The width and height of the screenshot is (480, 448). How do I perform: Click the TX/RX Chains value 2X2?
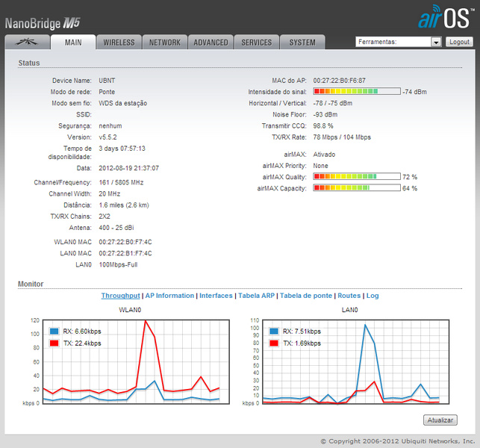[105, 217]
